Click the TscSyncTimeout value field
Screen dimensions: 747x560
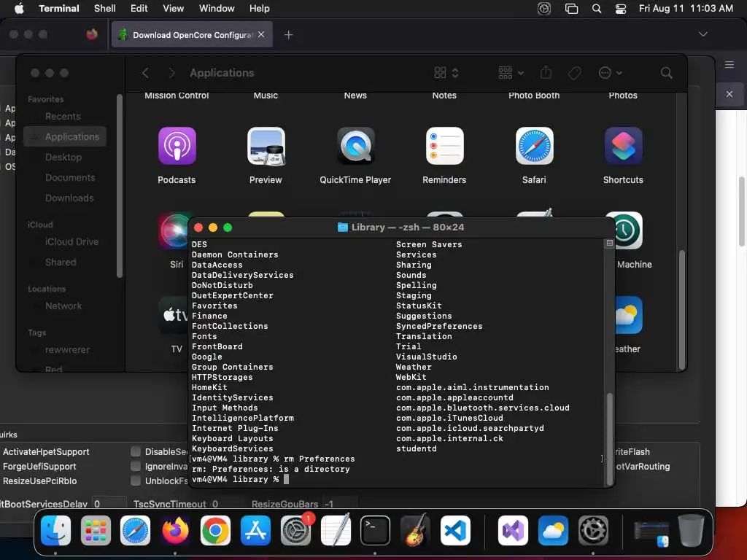coord(228,504)
